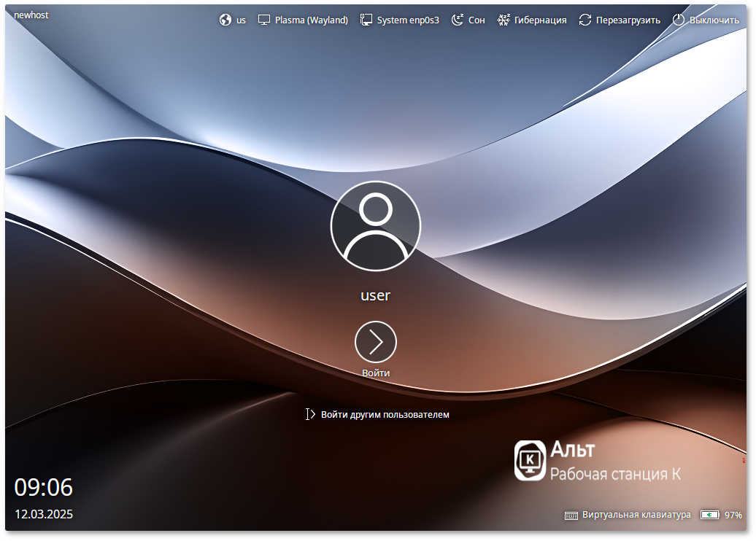Screen dimensions: 756x541
Task: Open the Plasma (Wayland) session dropdown
Action: tap(311, 20)
